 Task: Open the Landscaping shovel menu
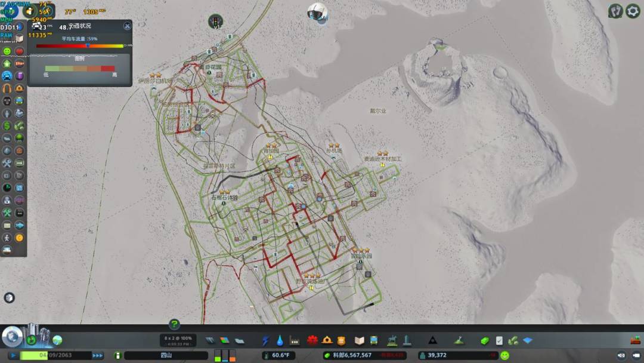tap(459, 340)
